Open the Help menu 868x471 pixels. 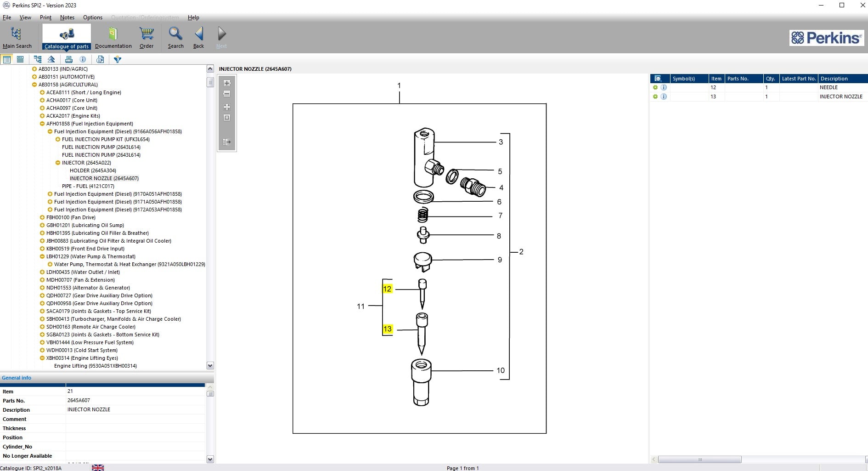(193, 17)
